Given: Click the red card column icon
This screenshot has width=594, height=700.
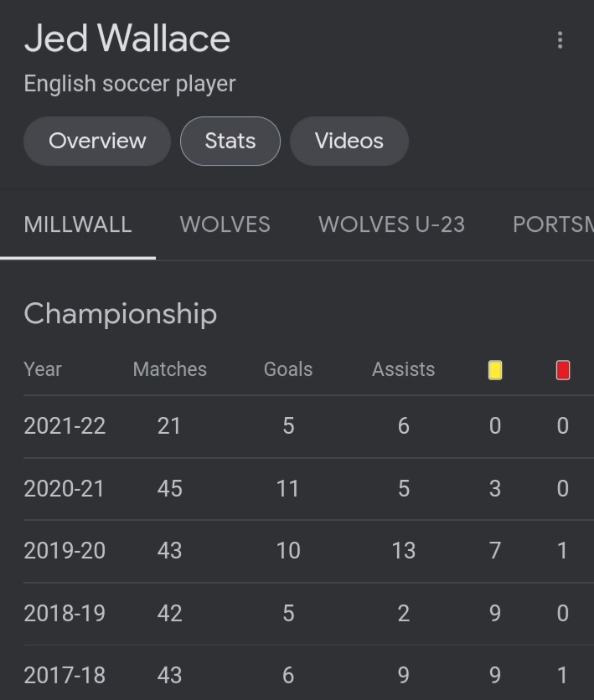Looking at the screenshot, I should (563, 370).
